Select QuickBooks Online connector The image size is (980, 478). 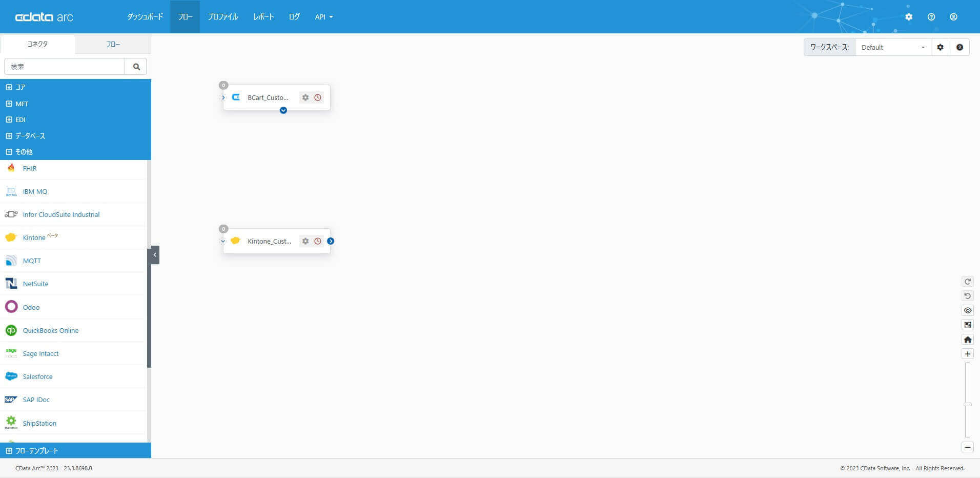(73, 330)
